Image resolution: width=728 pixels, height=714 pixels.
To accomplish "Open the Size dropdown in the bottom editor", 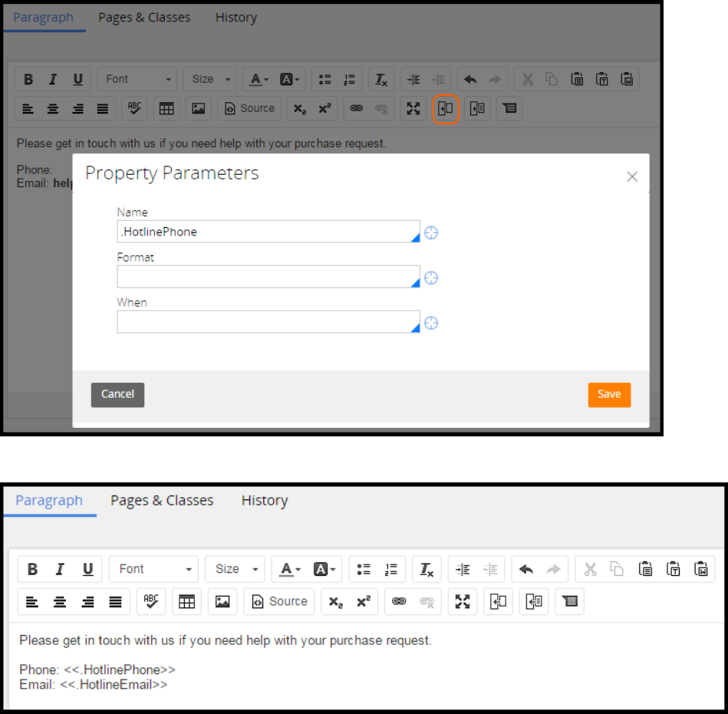I will pyautogui.click(x=235, y=569).
